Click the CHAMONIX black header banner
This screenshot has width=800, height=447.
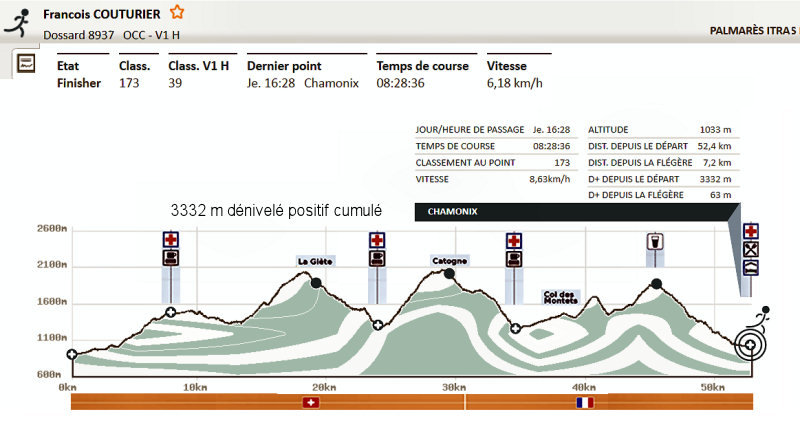coord(577,212)
